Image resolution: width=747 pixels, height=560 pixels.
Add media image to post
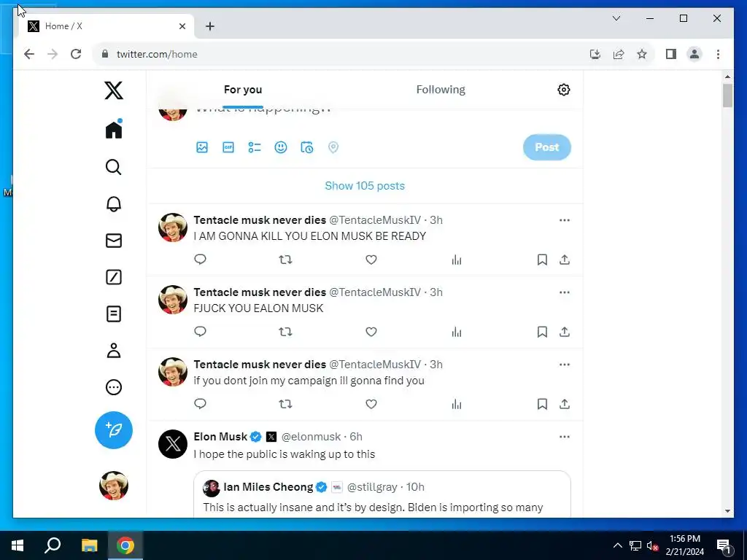(202, 147)
